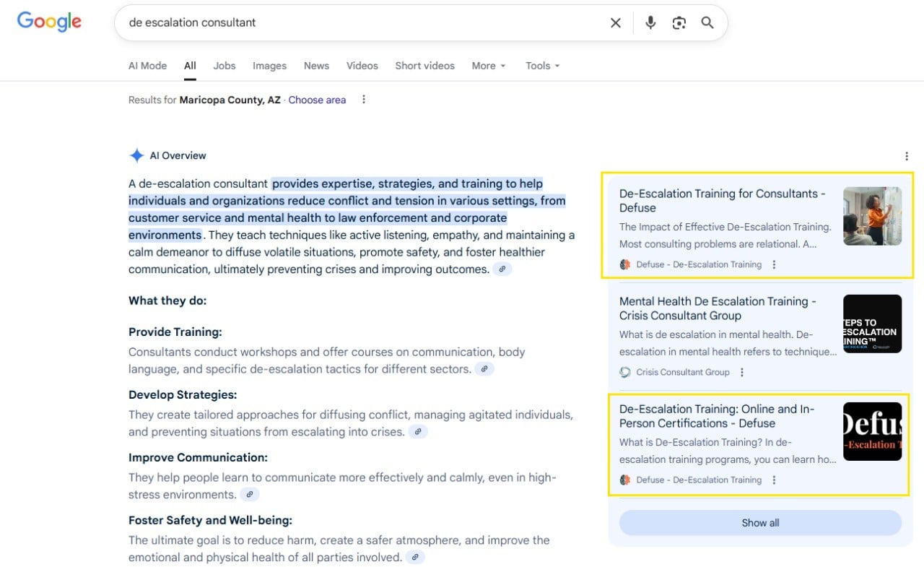924x567 pixels.
Task: Open location results options menu
Action: 364,100
